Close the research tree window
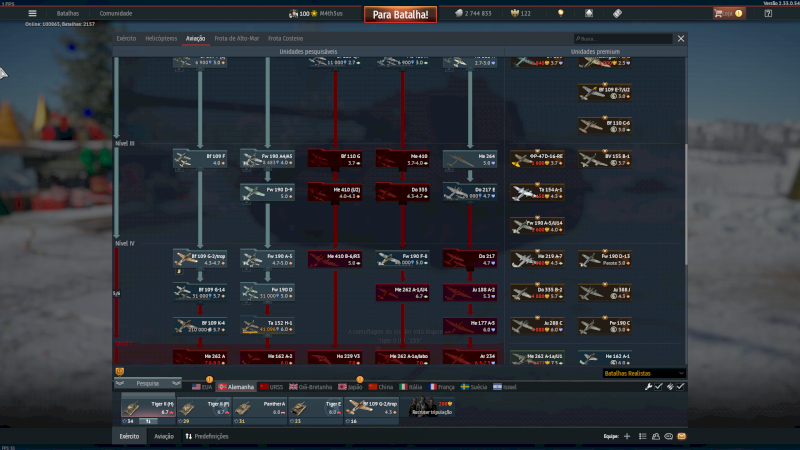This screenshot has height=450, width=800. tap(681, 39)
